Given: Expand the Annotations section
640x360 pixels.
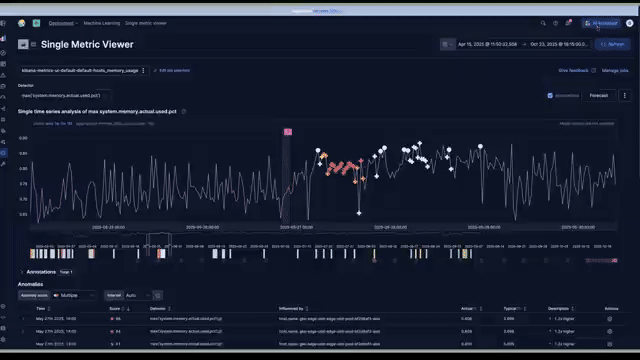Looking at the screenshot, I should (22, 272).
